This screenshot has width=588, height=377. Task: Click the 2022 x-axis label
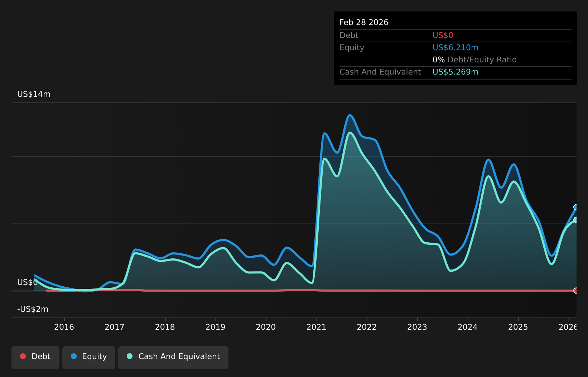[x=367, y=327]
